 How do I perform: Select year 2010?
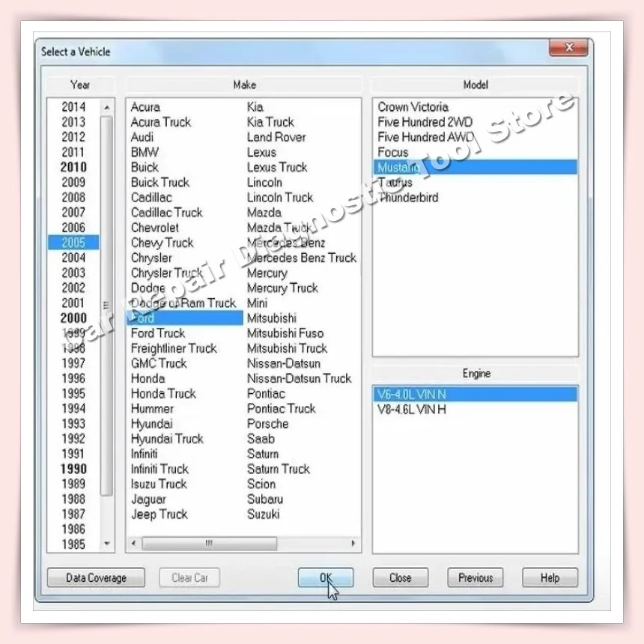point(73,167)
